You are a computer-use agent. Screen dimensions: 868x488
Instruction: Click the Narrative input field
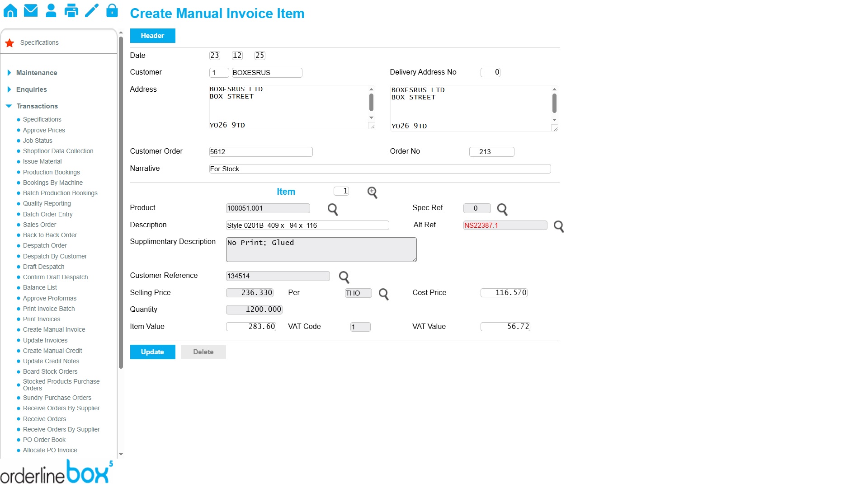(x=380, y=169)
